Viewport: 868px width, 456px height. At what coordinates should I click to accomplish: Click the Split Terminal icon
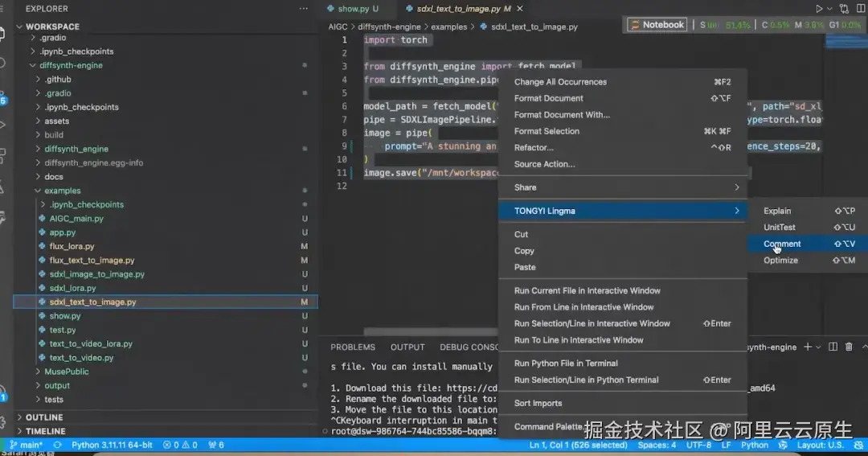coord(833,347)
